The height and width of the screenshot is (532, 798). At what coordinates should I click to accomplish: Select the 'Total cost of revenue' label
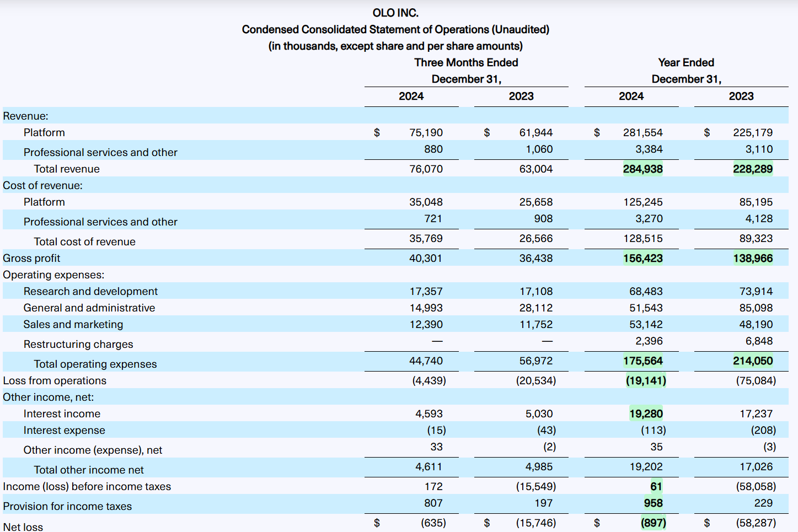point(84,241)
